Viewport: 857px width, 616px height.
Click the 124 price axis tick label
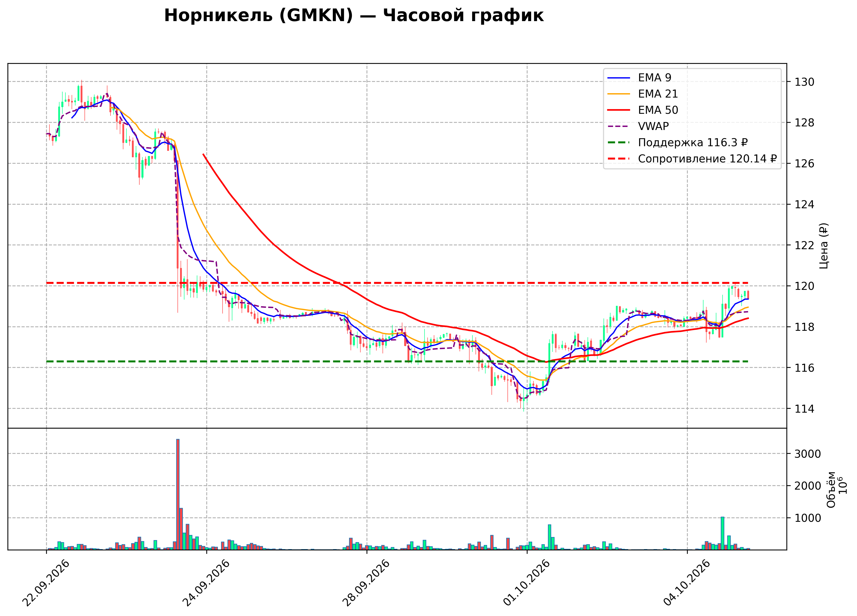(804, 204)
